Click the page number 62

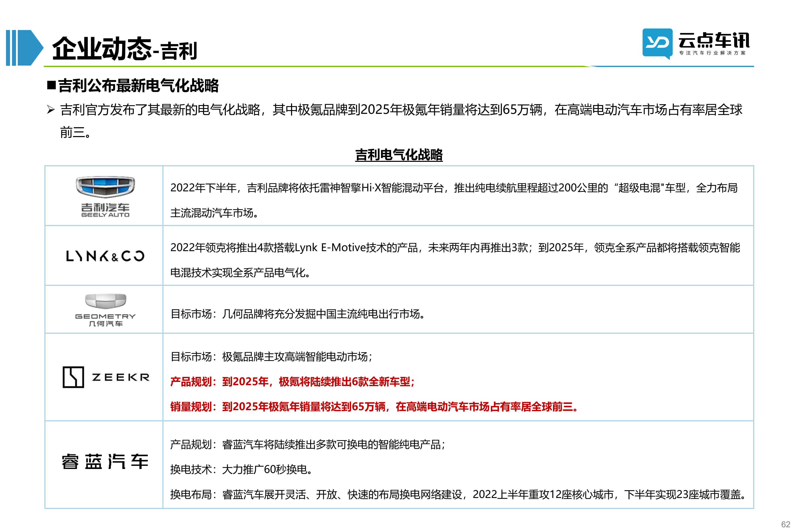(786, 524)
